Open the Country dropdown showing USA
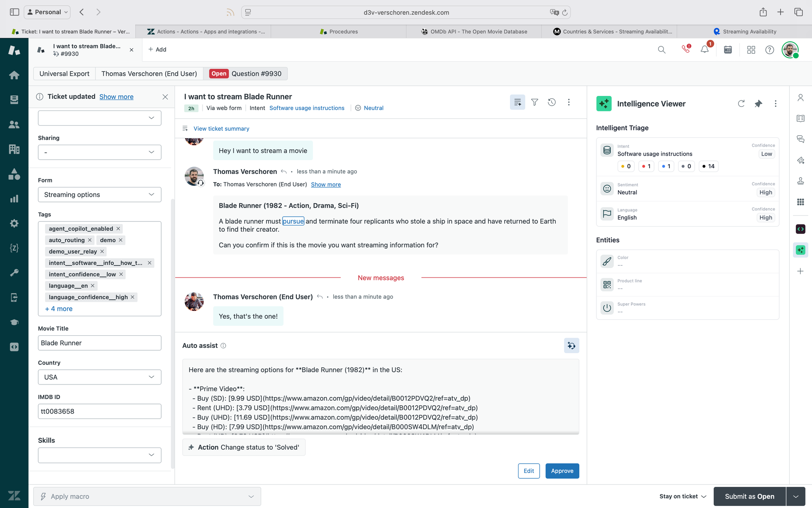 point(99,377)
